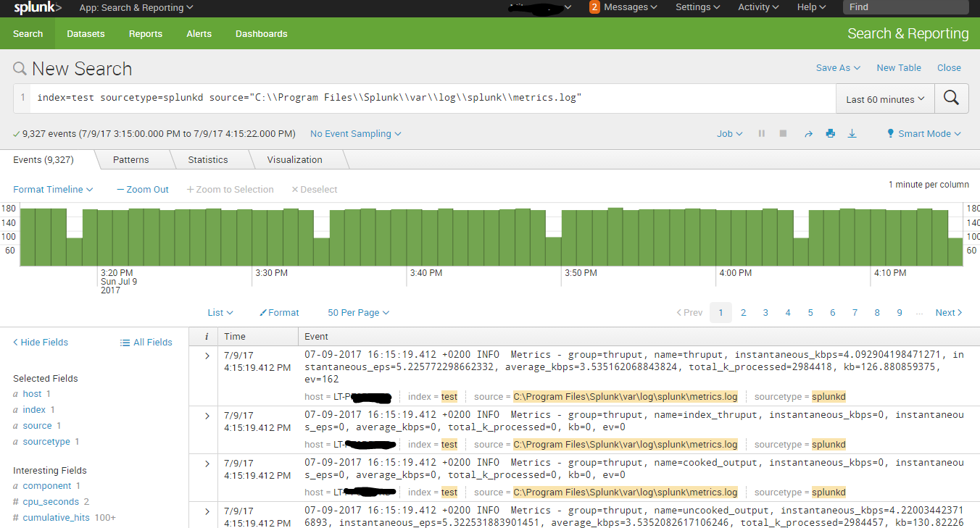Open the 'Last 60 minutes' time range picker
The width and height of the screenshot is (980, 528).
pos(883,98)
